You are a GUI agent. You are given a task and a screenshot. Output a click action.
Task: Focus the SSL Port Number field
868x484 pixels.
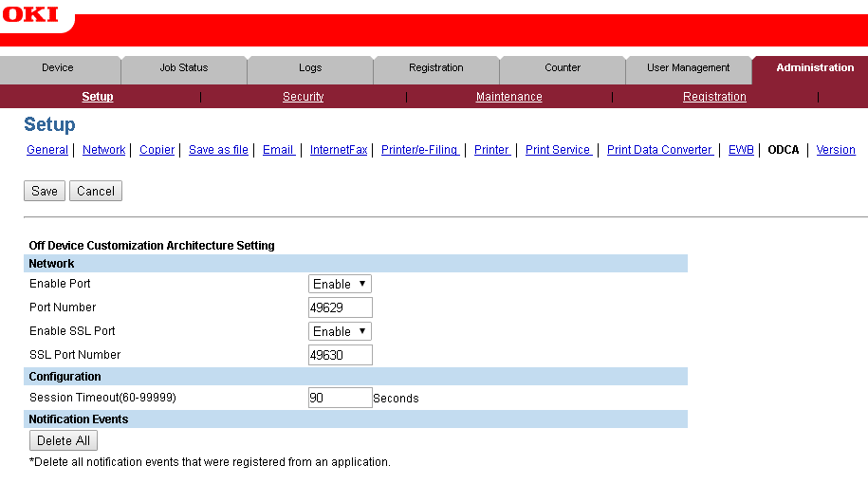pyautogui.click(x=341, y=355)
